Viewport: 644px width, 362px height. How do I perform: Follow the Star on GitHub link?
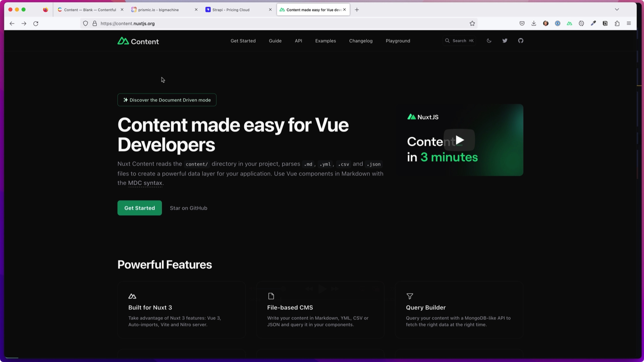(189, 208)
